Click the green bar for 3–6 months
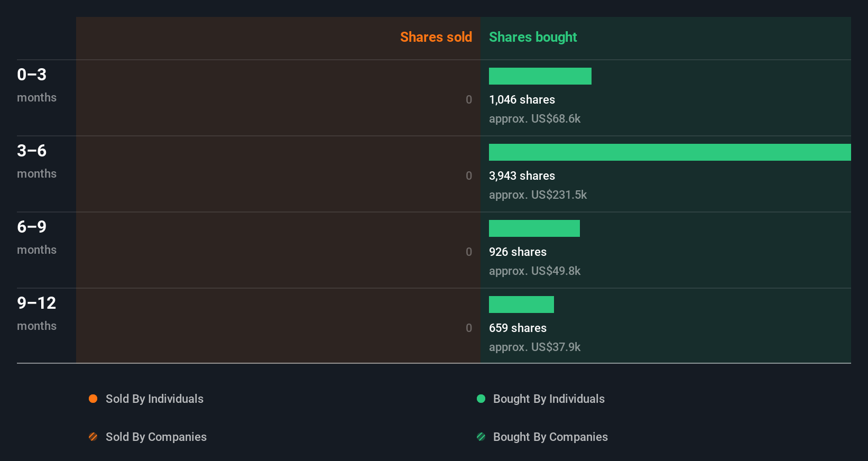The height and width of the screenshot is (461, 868). 670,152
